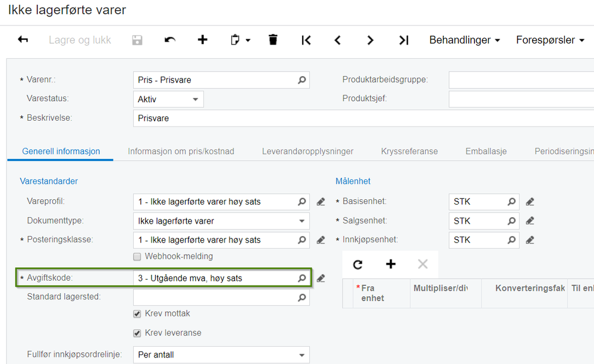The width and height of the screenshot is (594, 364).
Task: Click the back arrow icon in toolbar
Action: click(x=23, y=40)
